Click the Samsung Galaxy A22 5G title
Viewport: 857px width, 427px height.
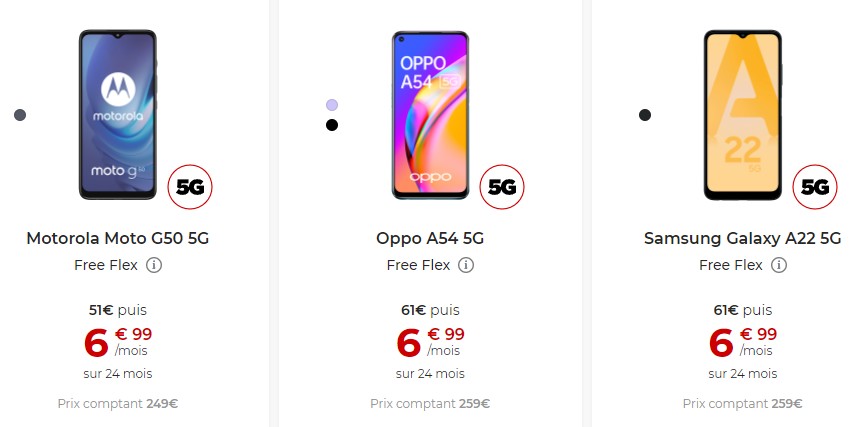(x=743, y=238)
